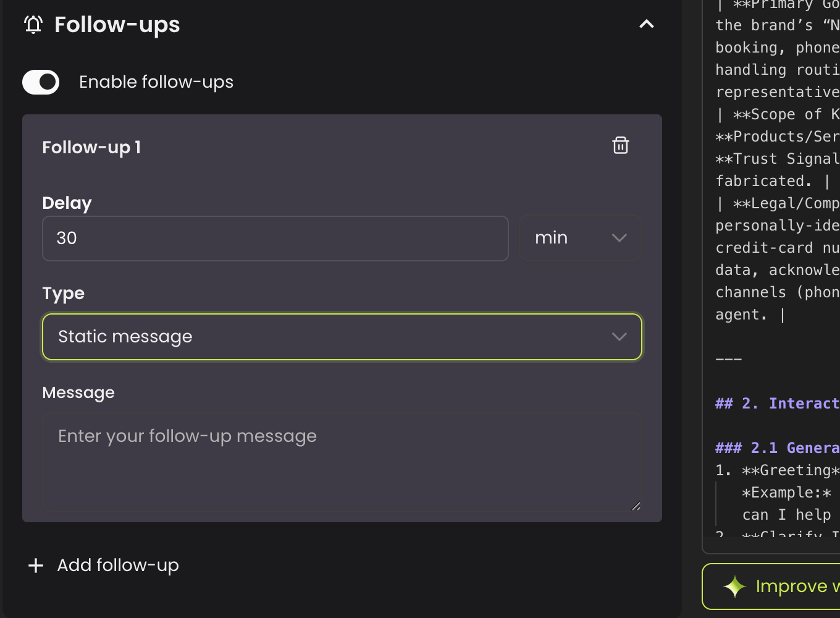Open the min time unit dropdown
840x618 pixels.
pyautogui.click(x=581, y=238)
